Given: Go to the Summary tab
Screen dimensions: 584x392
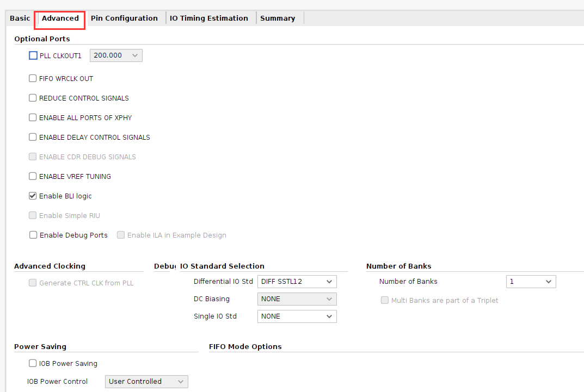Looking at the screenshot, I should coord(278,18).
